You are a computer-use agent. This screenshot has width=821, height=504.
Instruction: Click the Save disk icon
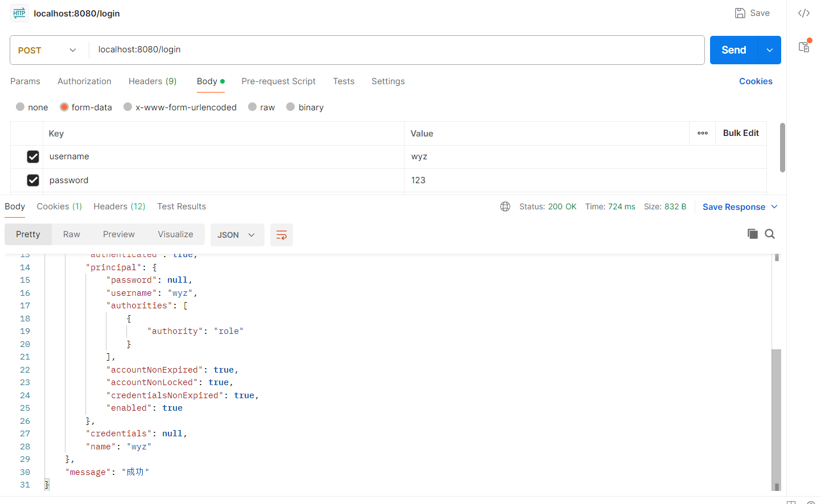pyautogui.click(x=740, y=13)
